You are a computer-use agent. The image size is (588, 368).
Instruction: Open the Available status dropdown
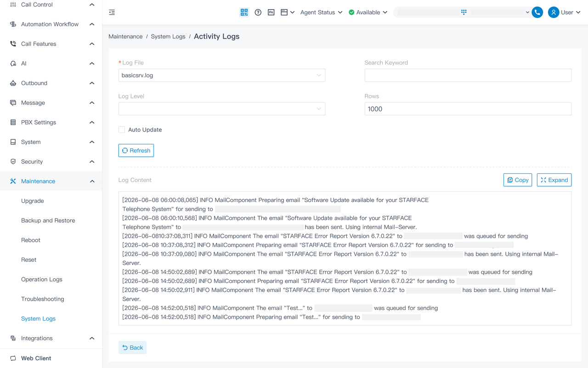coord(368,12)
